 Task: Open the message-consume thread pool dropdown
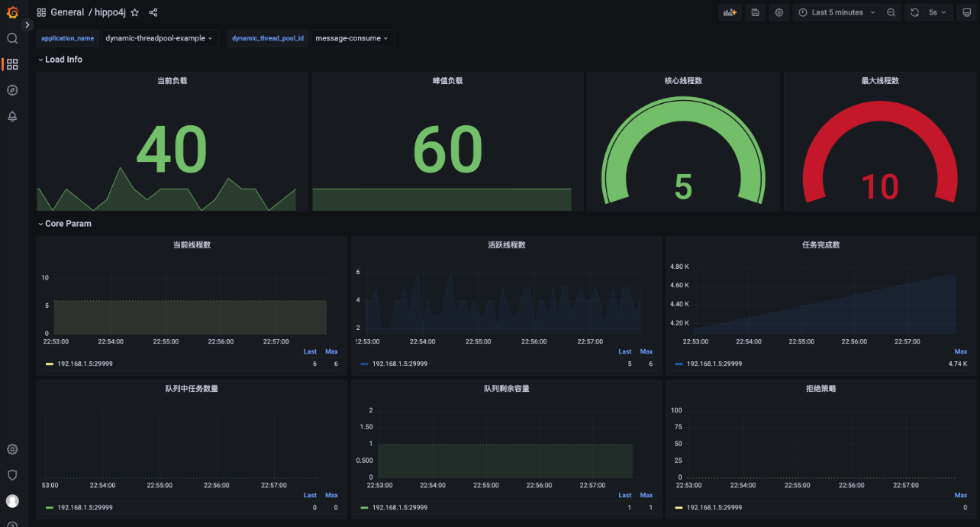coord(351,38)
